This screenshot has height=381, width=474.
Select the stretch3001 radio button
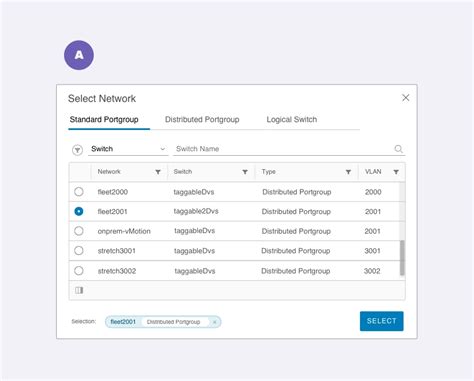79,250
